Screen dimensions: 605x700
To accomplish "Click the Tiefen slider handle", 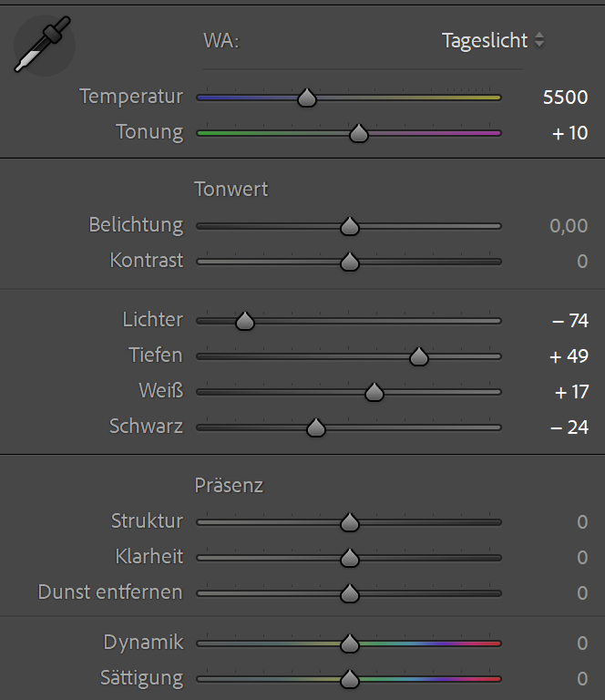I will click(418, 356).
